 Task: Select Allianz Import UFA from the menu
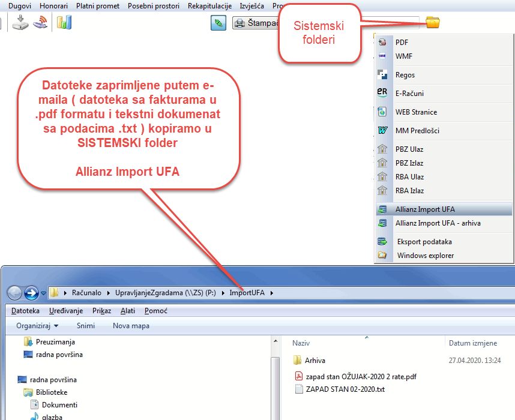(425, 209)
